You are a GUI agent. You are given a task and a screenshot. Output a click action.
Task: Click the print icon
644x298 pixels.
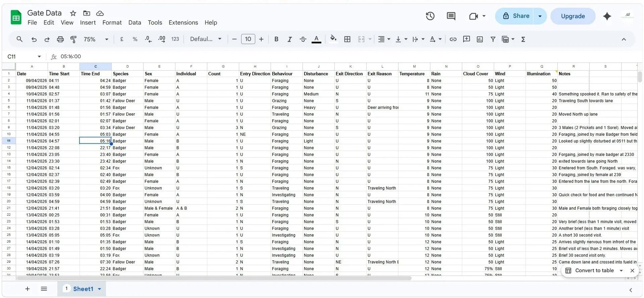pyautogui.click(x=60, y=39)
